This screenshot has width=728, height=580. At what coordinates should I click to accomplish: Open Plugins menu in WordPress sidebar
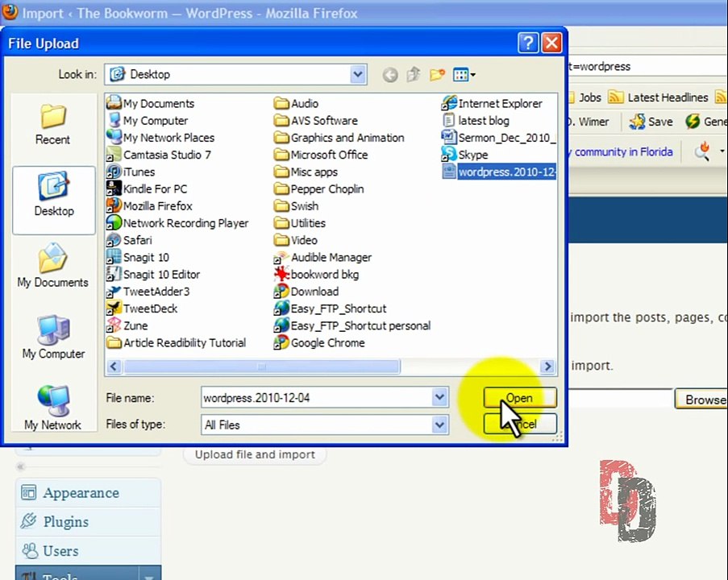(x=88, y=521)
